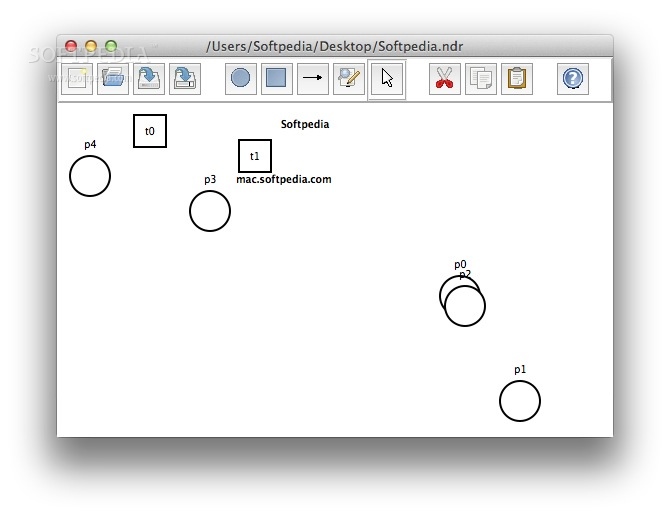This screenshot has width=670, height=516.
Task: Select the place circle p1
Action: (x=520, y=401)
